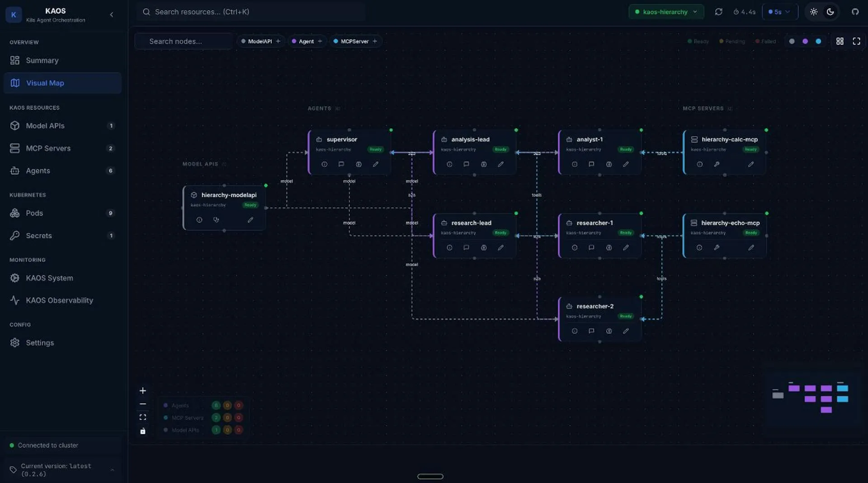This screenshot has height=483, width=868.
Task: Click the gray ModelAPI color dot
Action: (x=792, y=41)
